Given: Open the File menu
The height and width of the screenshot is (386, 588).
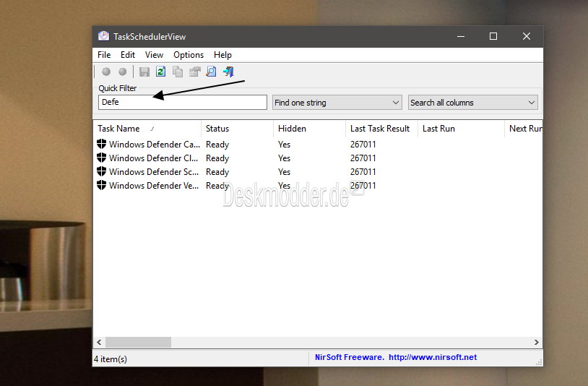Looking at the screenshot, I should (x=104, y=55).
